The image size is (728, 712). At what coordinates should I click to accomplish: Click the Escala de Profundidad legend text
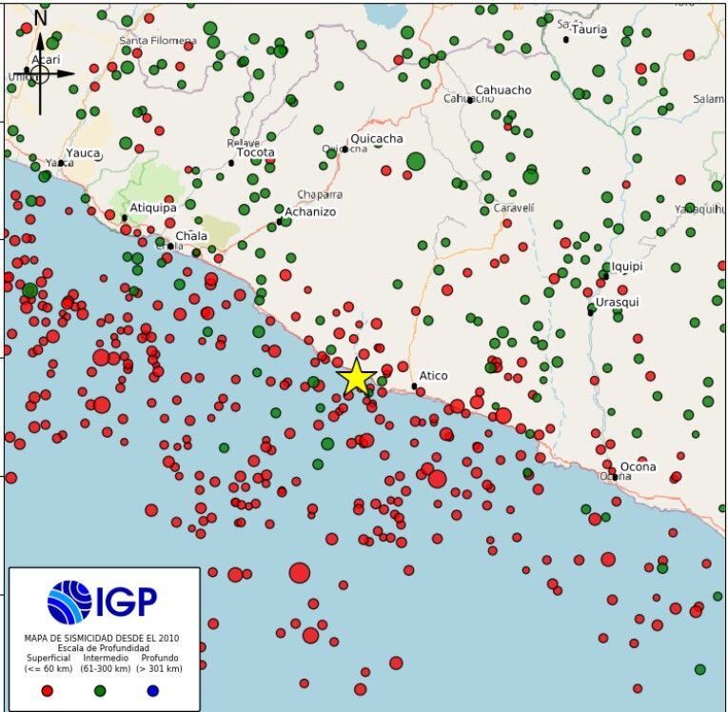pyautogui.click(x=103, y=648)
